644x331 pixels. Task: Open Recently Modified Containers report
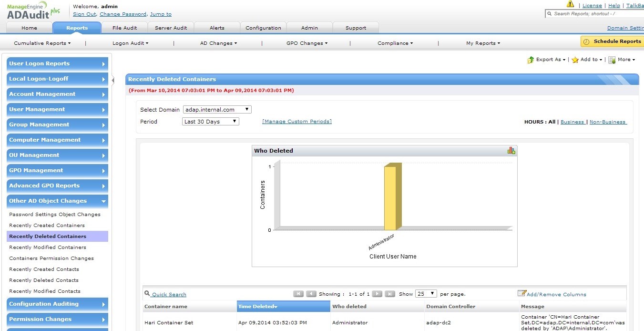point(48,248)
